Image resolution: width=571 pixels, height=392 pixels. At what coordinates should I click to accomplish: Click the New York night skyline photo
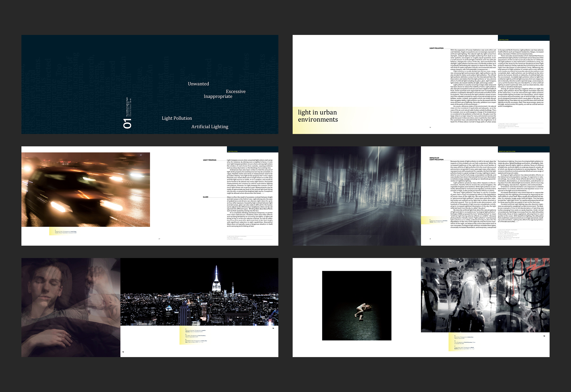pos(199,292)
